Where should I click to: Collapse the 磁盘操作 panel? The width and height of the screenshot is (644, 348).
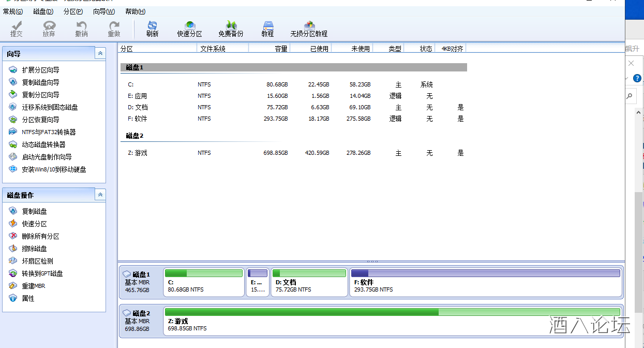coord(100,195)
